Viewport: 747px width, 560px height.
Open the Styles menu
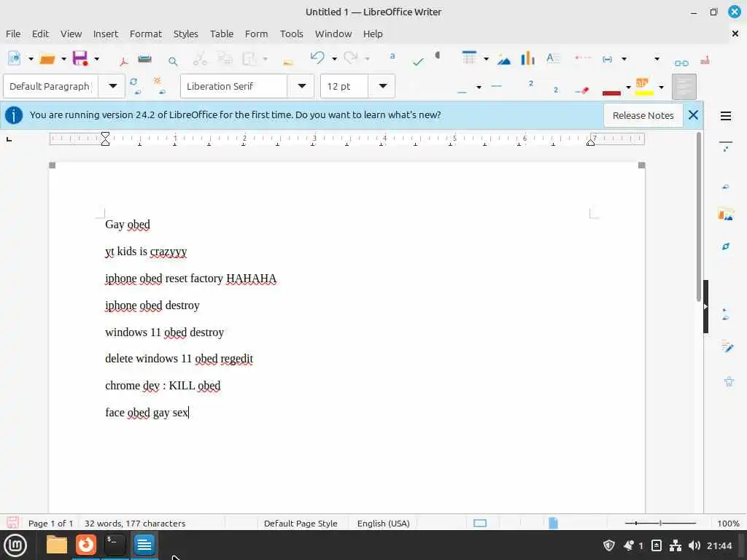tap(186, 34)
